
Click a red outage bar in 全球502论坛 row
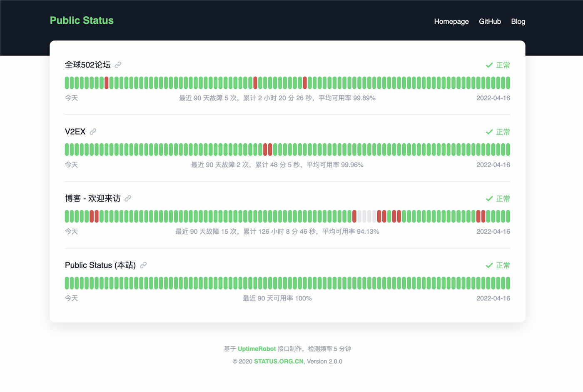pos(107,82)
